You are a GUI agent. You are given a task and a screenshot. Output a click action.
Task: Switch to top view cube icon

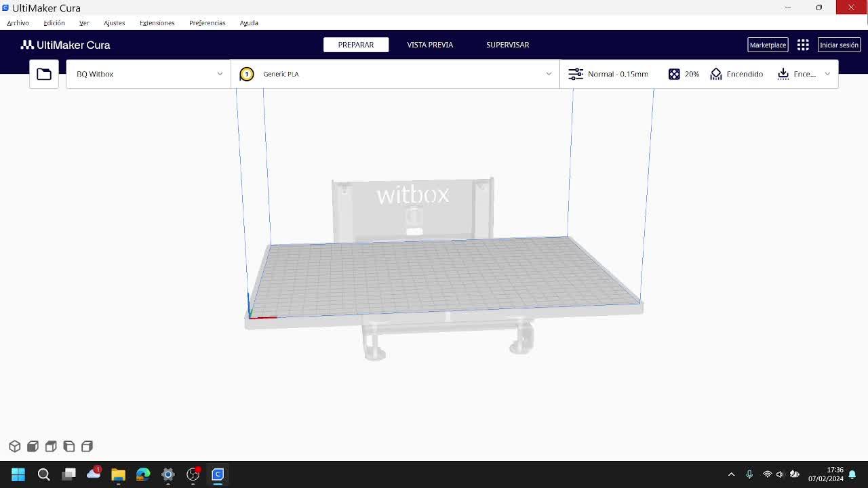tap(51, 446)
